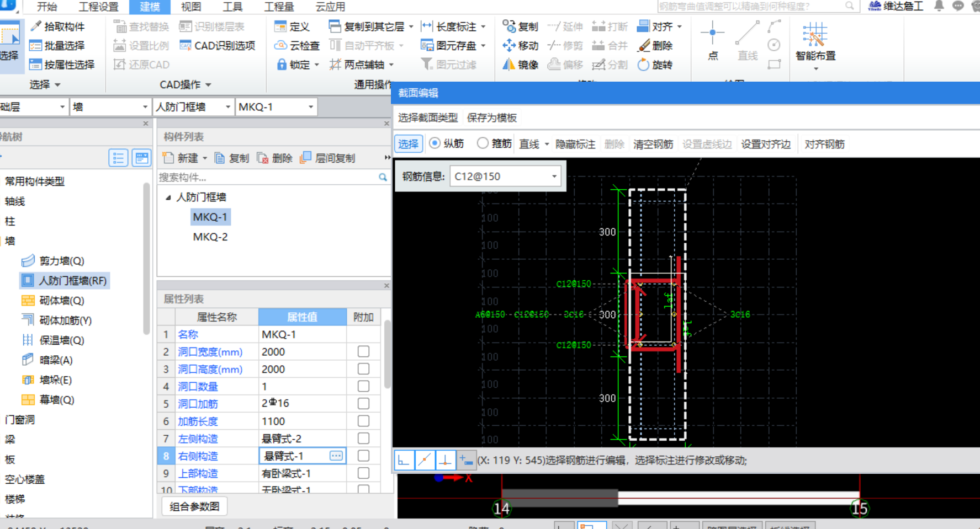
Task: Select the 旋转 rotate tool
Action: click(x=655, y=65)
